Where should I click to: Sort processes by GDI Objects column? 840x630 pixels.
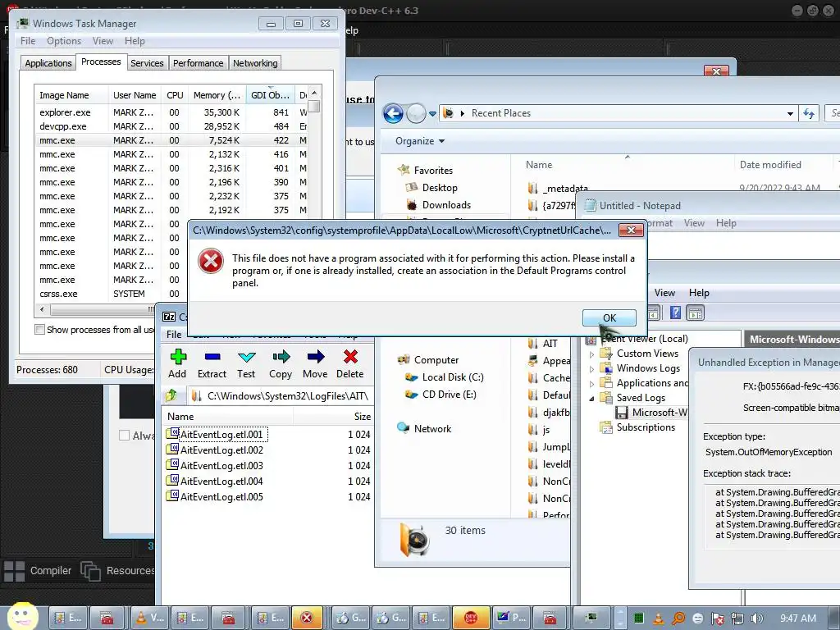pyautogui.click(x=271, y=95)
